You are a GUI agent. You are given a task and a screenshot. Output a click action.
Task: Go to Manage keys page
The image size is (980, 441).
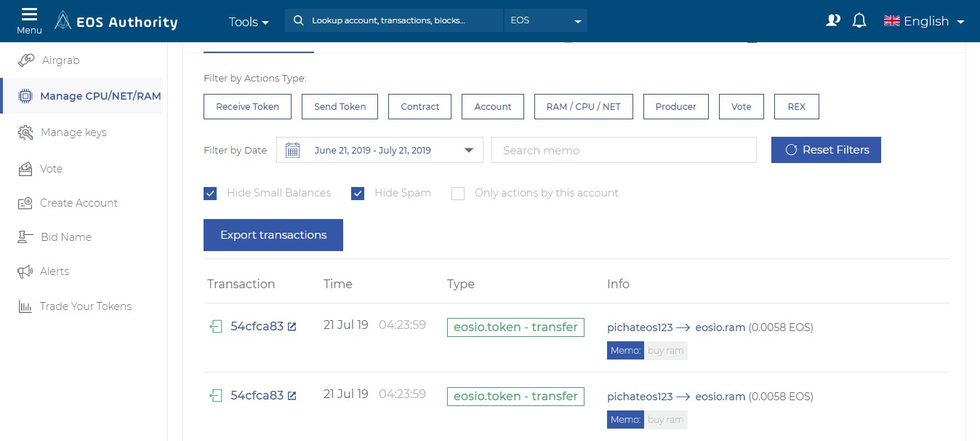(73, 132)
